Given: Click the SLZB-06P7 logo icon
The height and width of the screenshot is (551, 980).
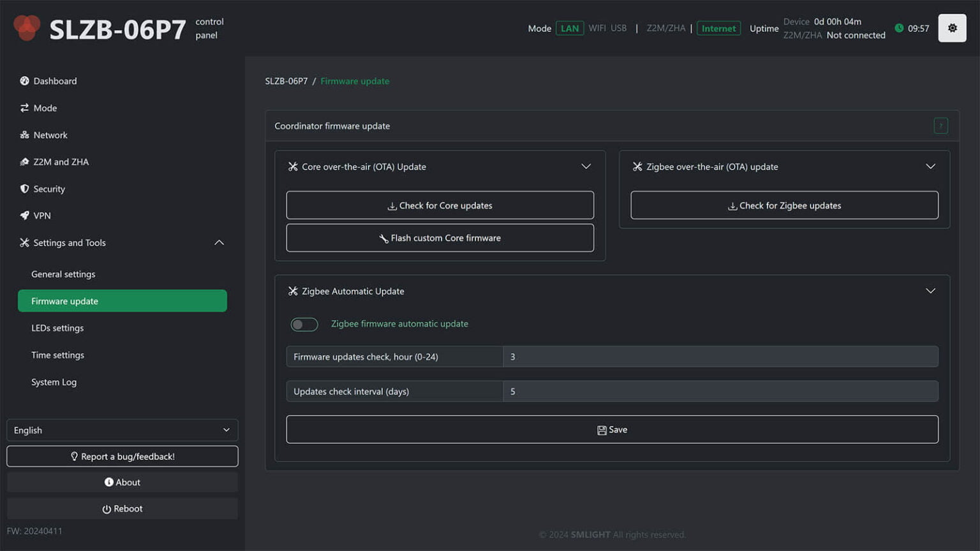Looking at the screenshot, I should point(27,28).
